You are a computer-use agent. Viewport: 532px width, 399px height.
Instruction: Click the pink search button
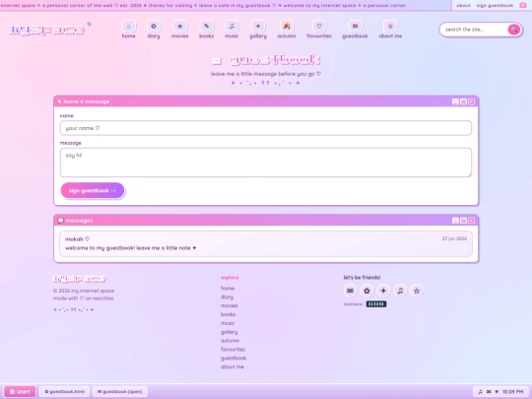pyautogui.click(x=514, y=30)
